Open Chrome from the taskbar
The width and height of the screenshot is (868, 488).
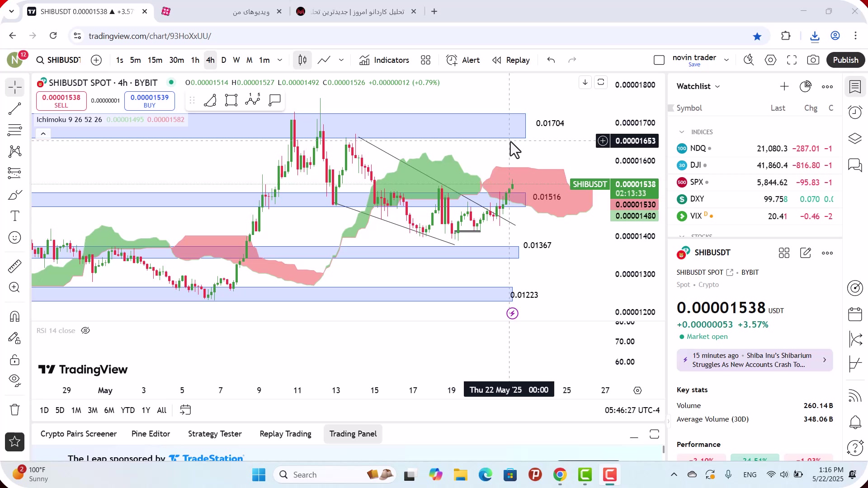tap(560, 475)
